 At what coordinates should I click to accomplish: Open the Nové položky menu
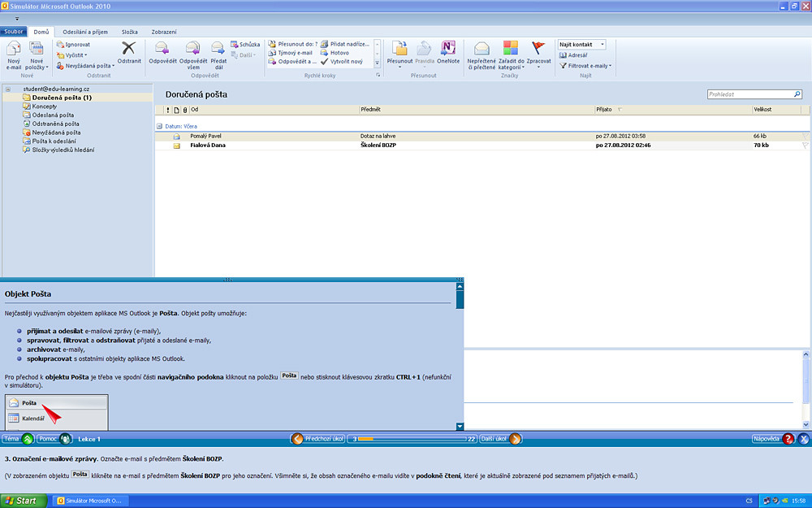tap(37, 55)
